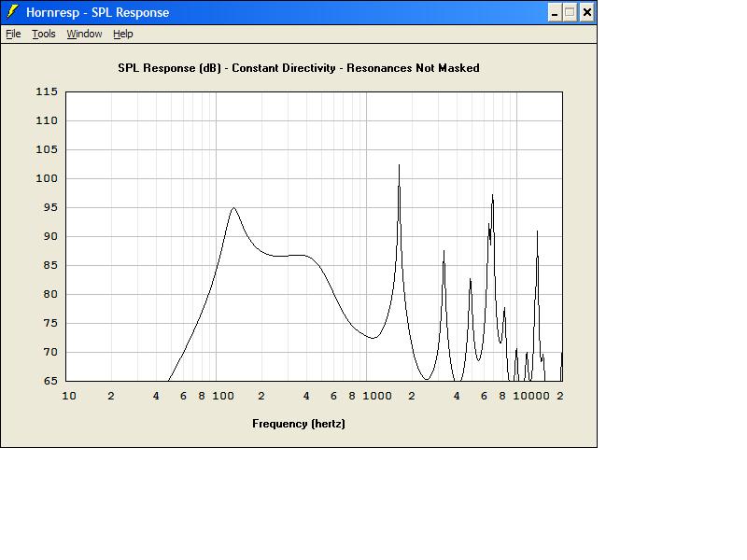Click the 70 dB axis label

(50, 352)
